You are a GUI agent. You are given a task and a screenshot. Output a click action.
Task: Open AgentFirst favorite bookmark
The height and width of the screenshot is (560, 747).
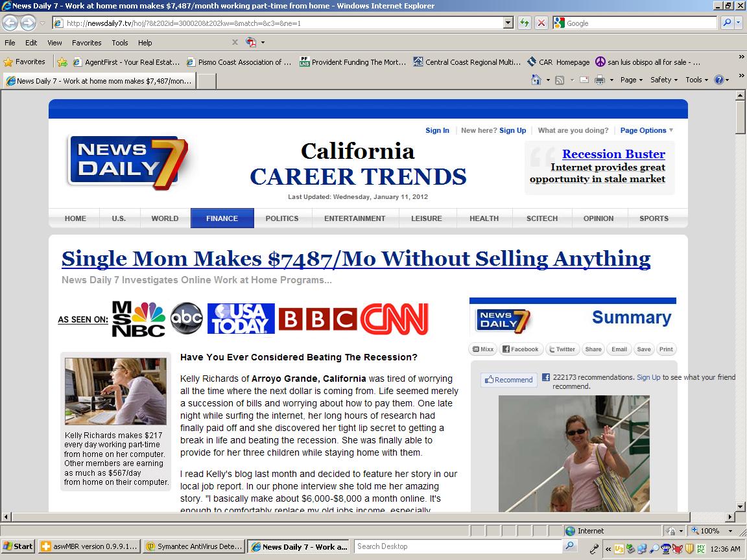(x=126, y=62)
